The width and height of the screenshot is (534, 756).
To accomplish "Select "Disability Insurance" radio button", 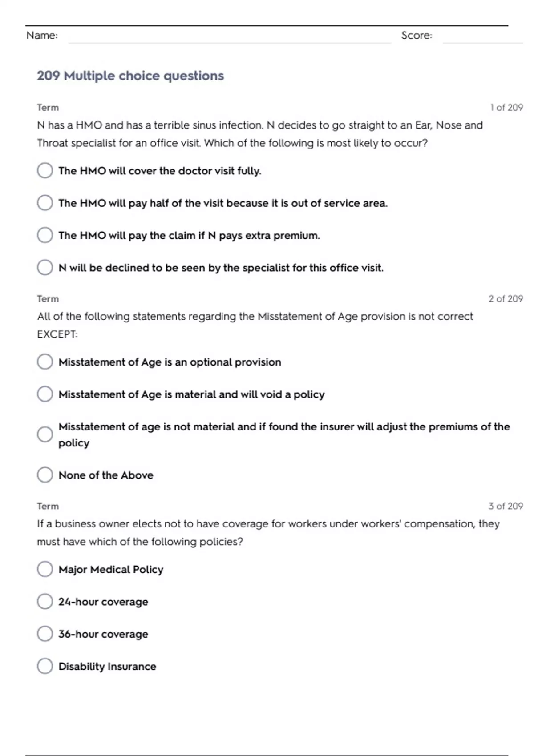I will pyautogui.click(x=45, y=666).
